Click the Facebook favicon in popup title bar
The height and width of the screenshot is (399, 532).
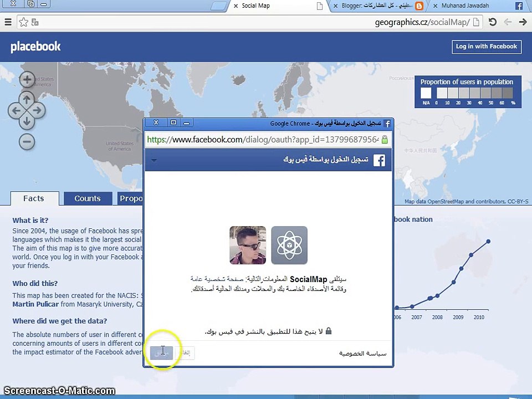click(387, 124)
